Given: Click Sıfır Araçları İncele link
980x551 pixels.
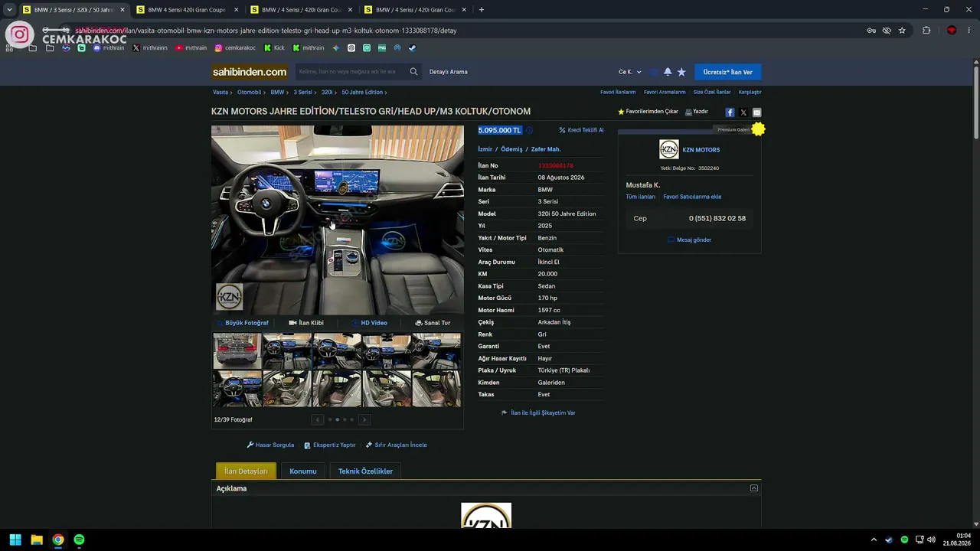Looking at the screenshot, I should pos(397,445).
